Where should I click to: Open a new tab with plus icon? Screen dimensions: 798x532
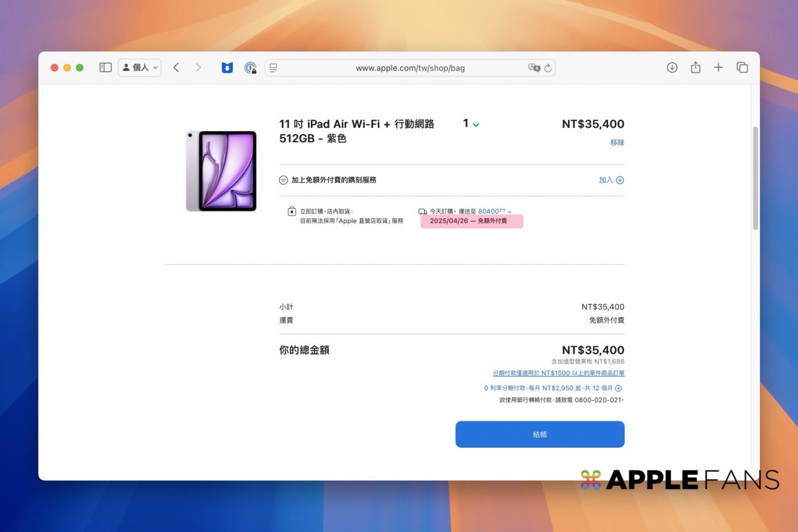pos(719,68)
